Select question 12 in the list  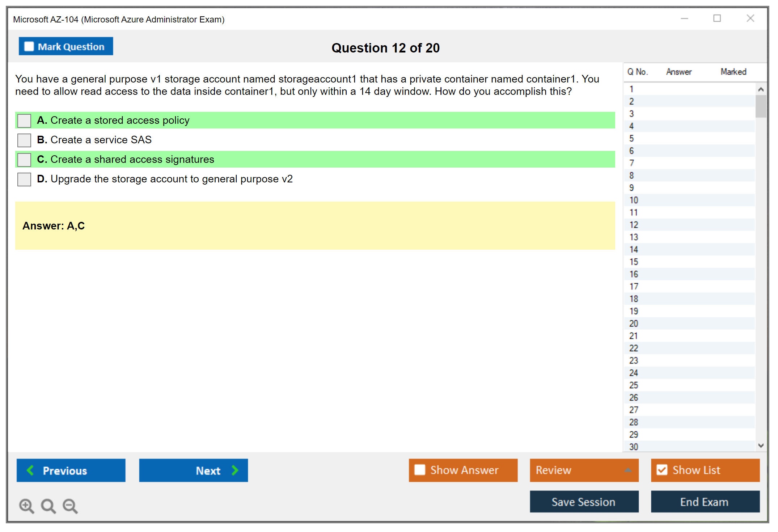[634, 225]
